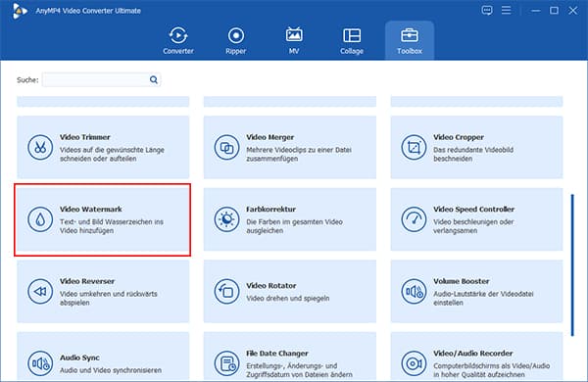Go to the Collage tab
588x382 pixels.
352,40
